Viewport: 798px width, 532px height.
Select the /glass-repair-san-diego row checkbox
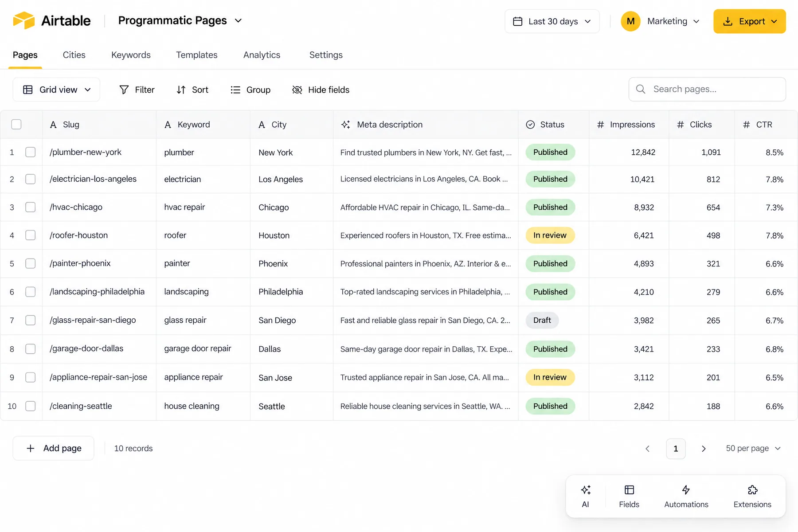coord(31,320)
